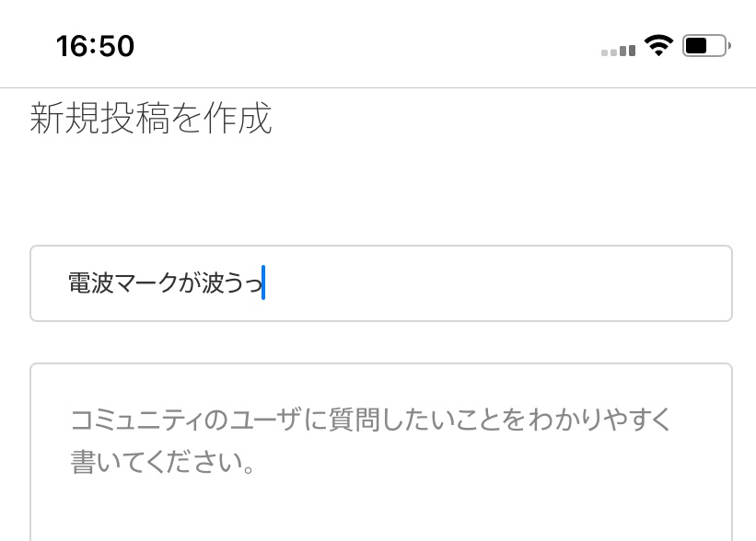Image resolution: width=756 pixels, height=541 pixels.
Task: Click the 新規投稿を作成 heading
Action: point(151,120)
